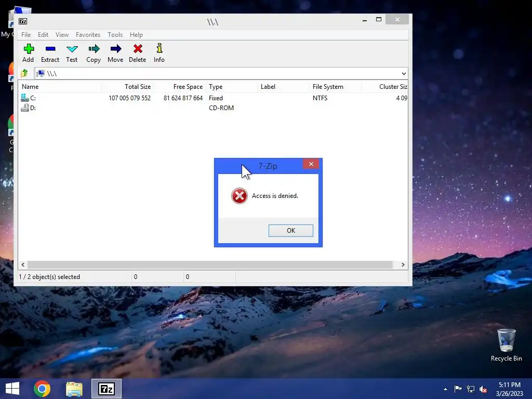The height and width of the screenshot is (399, 532).
Task: Click total size 107 005 079 552
Action: tap(129, 98)
